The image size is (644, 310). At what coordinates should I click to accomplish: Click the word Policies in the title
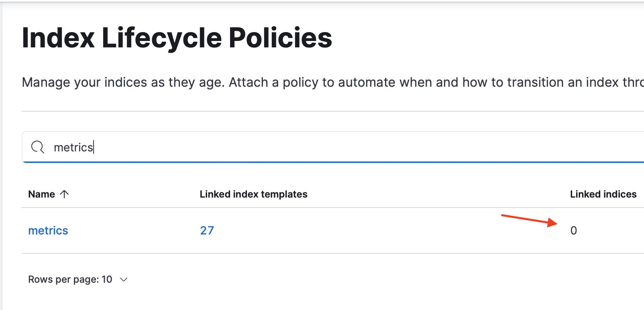pos(280,38)
